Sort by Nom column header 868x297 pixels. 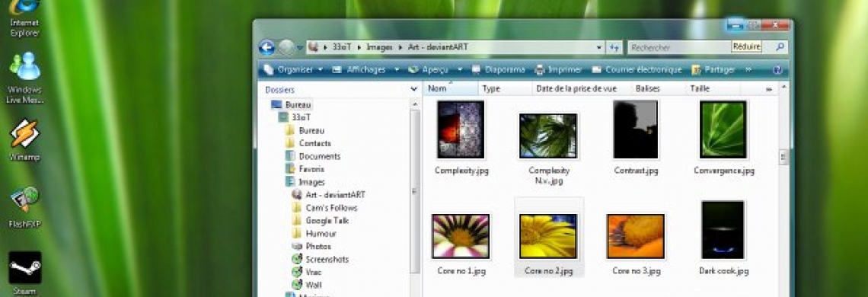tap(451, 88)
